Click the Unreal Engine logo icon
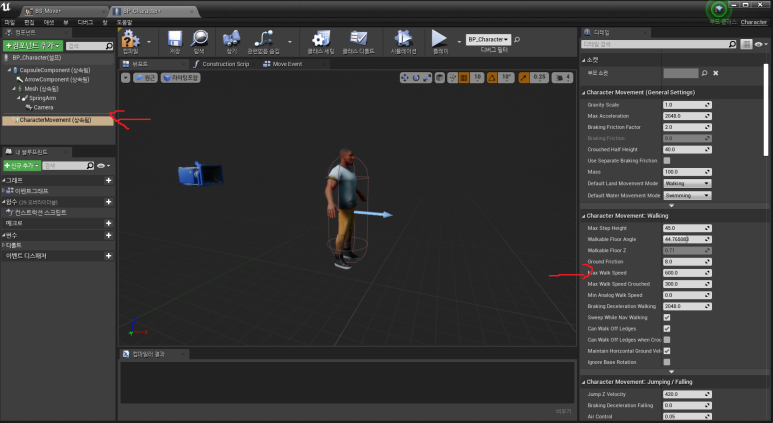 [6, 7]
